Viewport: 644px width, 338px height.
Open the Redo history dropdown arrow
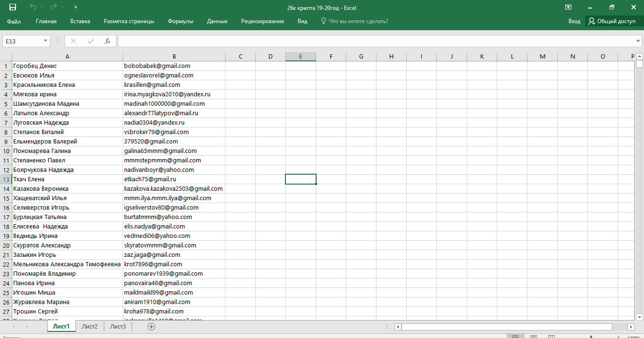coord(62,8)
